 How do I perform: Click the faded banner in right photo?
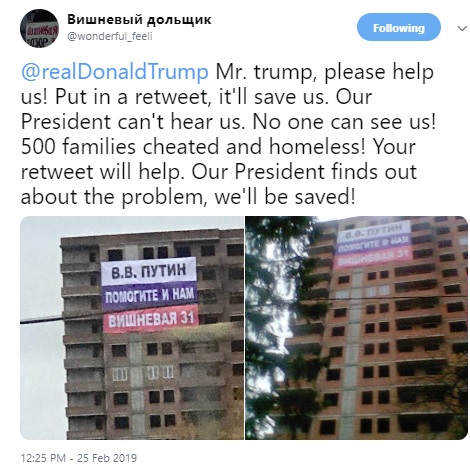click(x=373, y=244)
